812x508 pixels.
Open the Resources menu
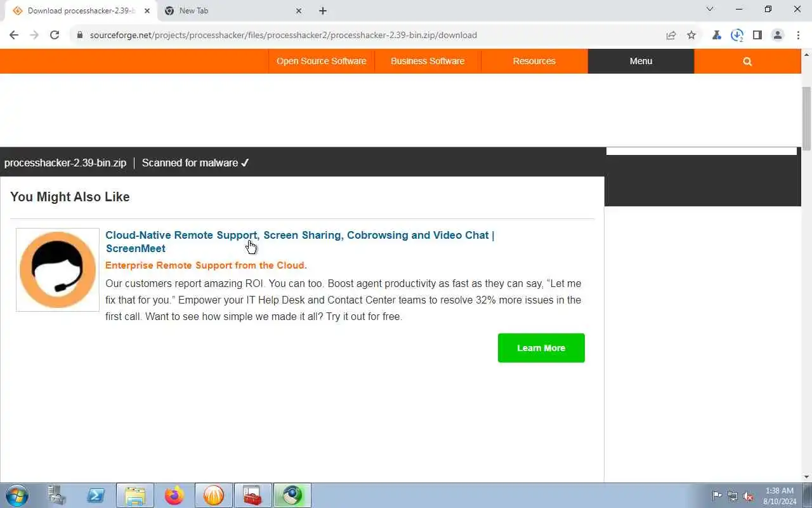(534, 61)
